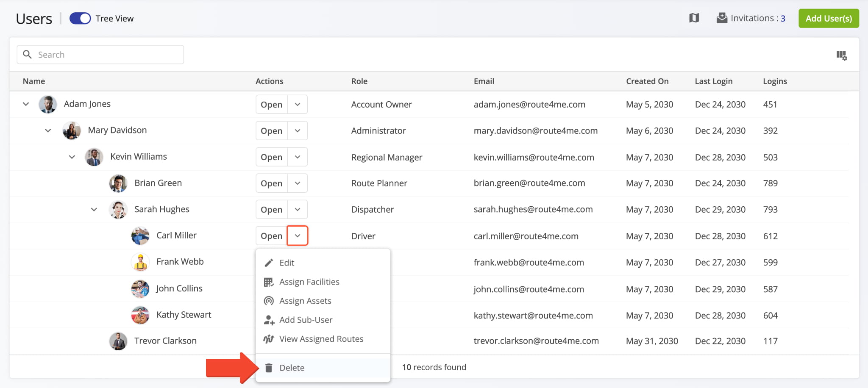Viewport: 868px width, 388px height.
Task: Open Kevin Williams' user record
Action: [x=272, y=157]
